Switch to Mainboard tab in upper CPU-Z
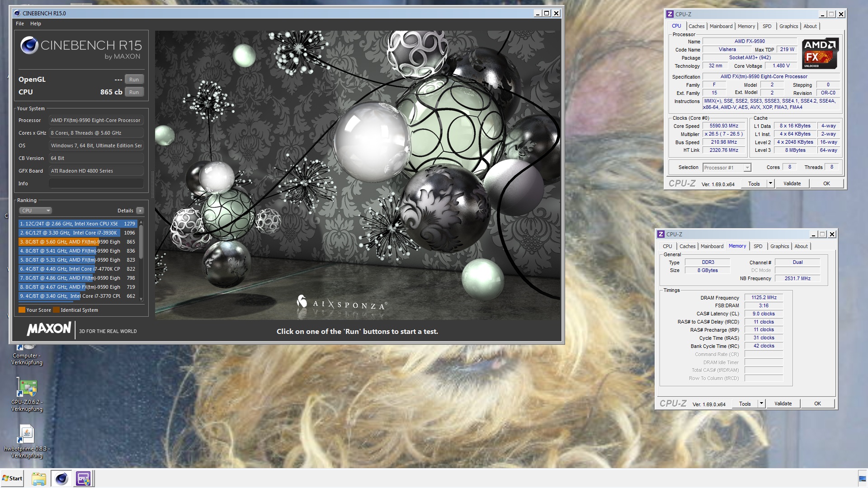This screenshot has width=868, height=488. [x=721, y=26]
